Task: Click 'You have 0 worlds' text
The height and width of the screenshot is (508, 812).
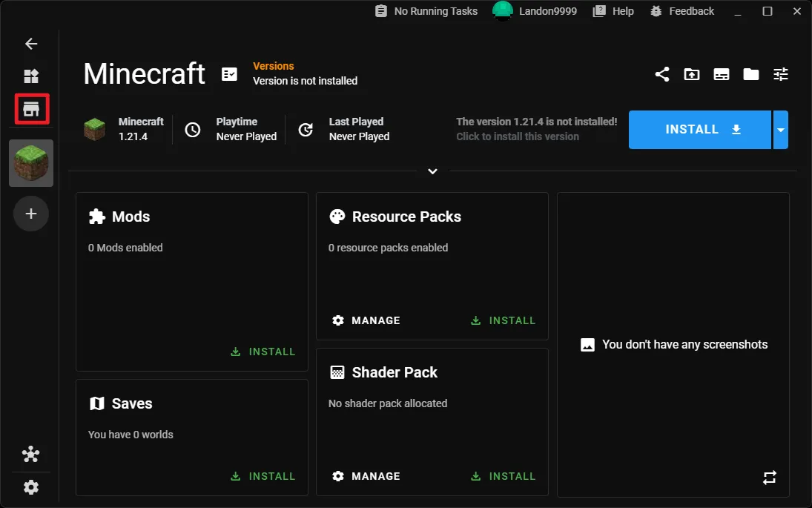Action: (131, 435)
